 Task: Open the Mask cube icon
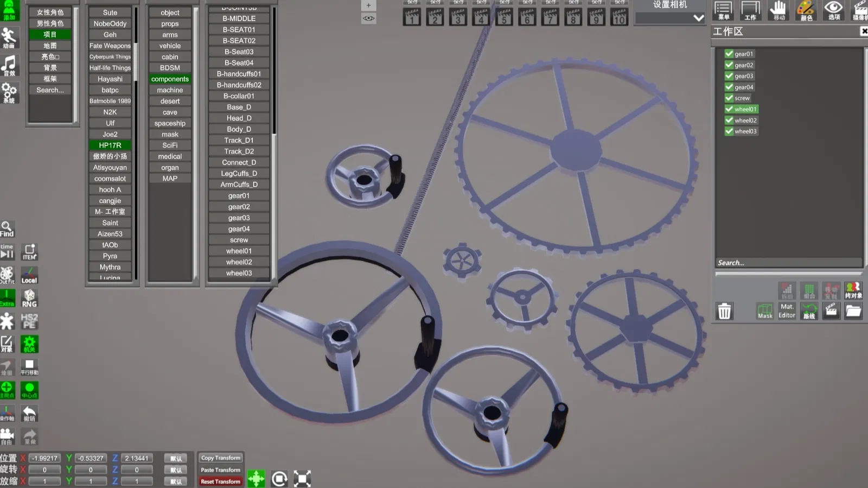765,311
